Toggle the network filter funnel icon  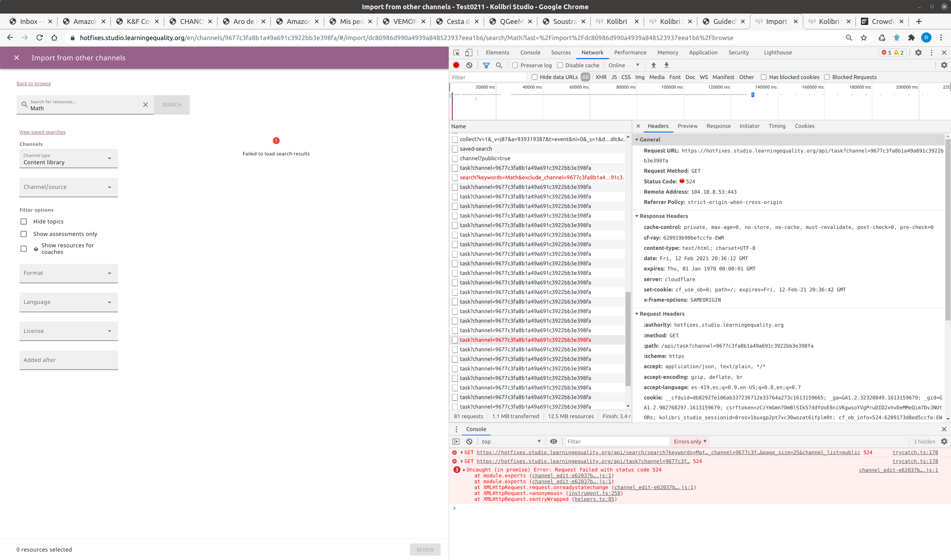click(x=486, y=65)
